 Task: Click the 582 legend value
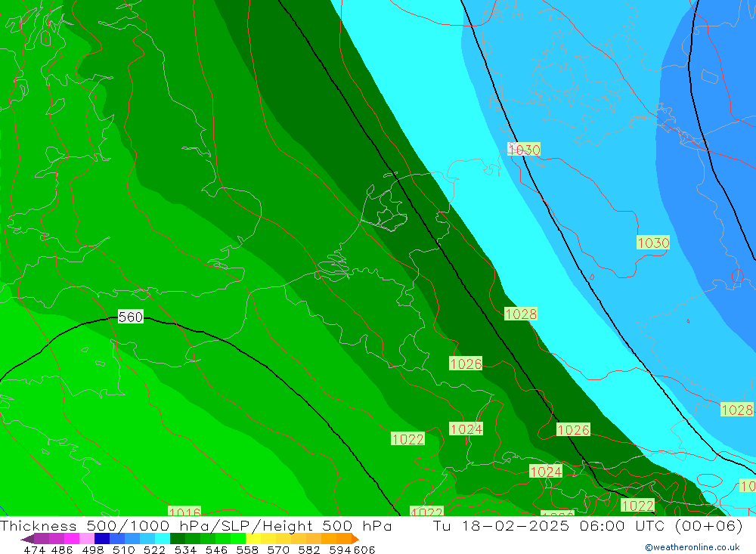click(x=308, y=549)
